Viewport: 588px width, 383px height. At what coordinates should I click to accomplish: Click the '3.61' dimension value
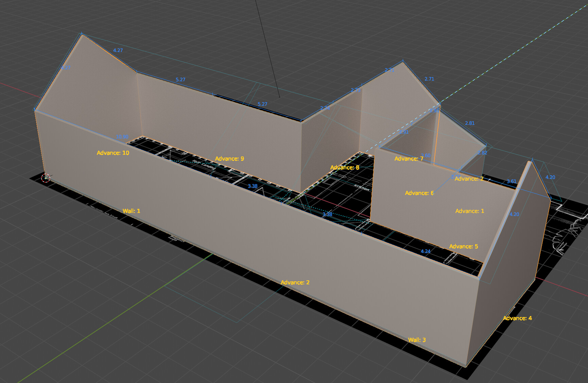point(512,181)
